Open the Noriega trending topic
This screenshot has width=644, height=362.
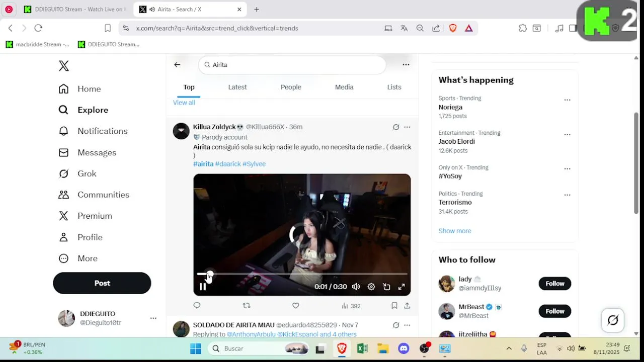point(450,107)
